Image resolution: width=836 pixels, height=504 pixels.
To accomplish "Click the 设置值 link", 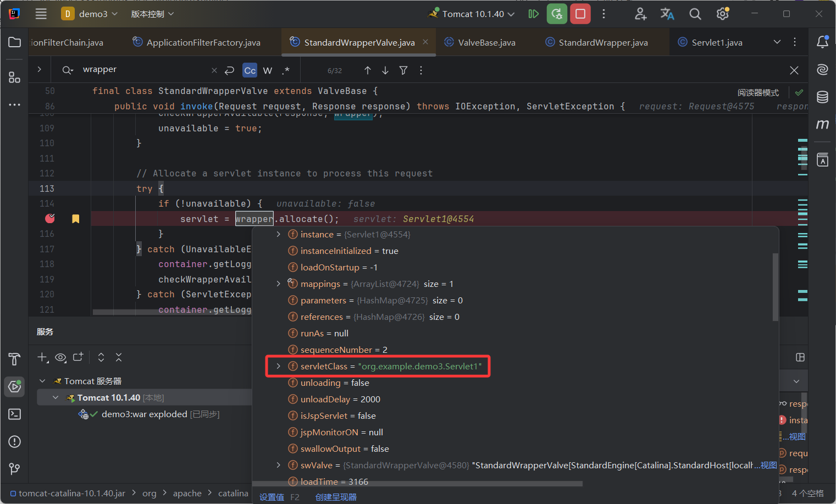I will (272, 497).
